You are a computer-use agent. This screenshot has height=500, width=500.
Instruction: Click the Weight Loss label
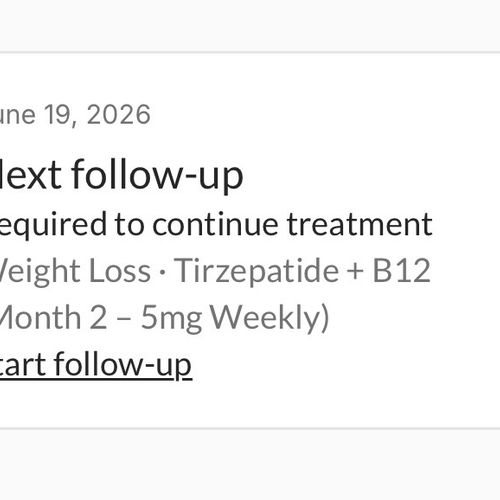75,271
